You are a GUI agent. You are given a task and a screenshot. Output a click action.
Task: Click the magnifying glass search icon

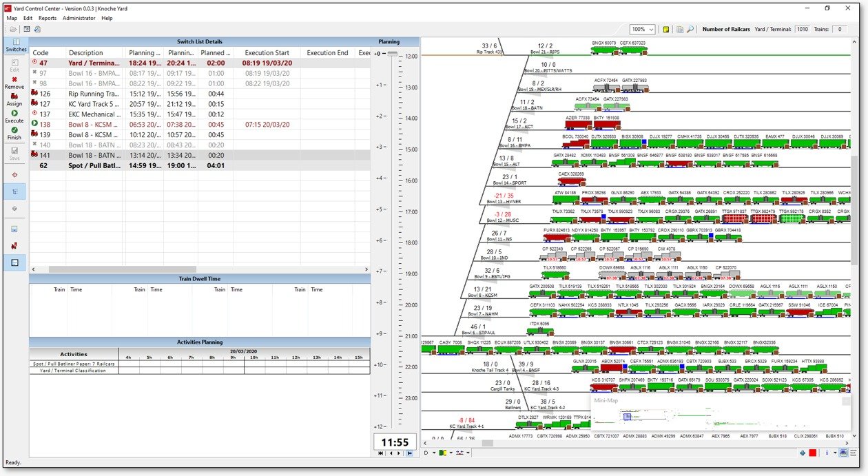coord(690,30)
